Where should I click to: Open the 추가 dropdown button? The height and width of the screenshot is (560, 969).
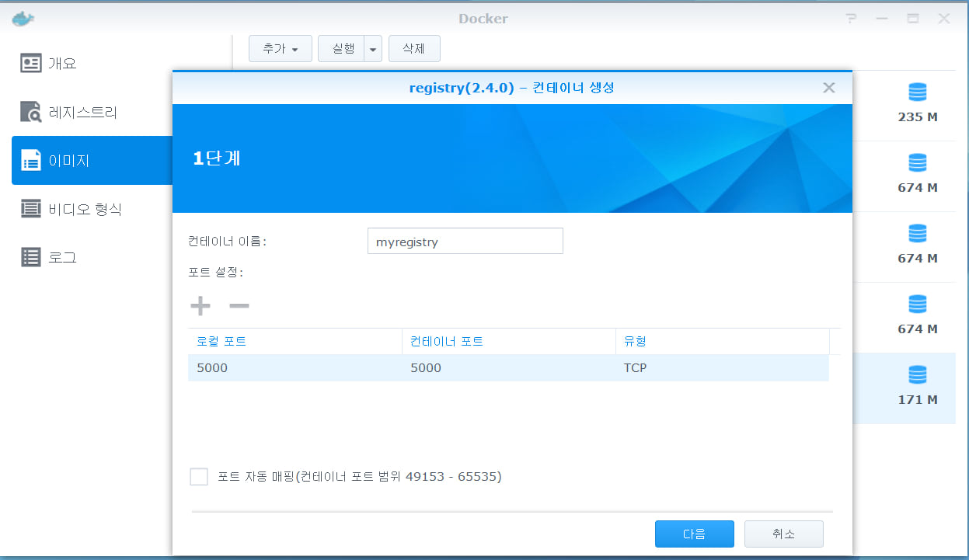(x=281, y=49)
